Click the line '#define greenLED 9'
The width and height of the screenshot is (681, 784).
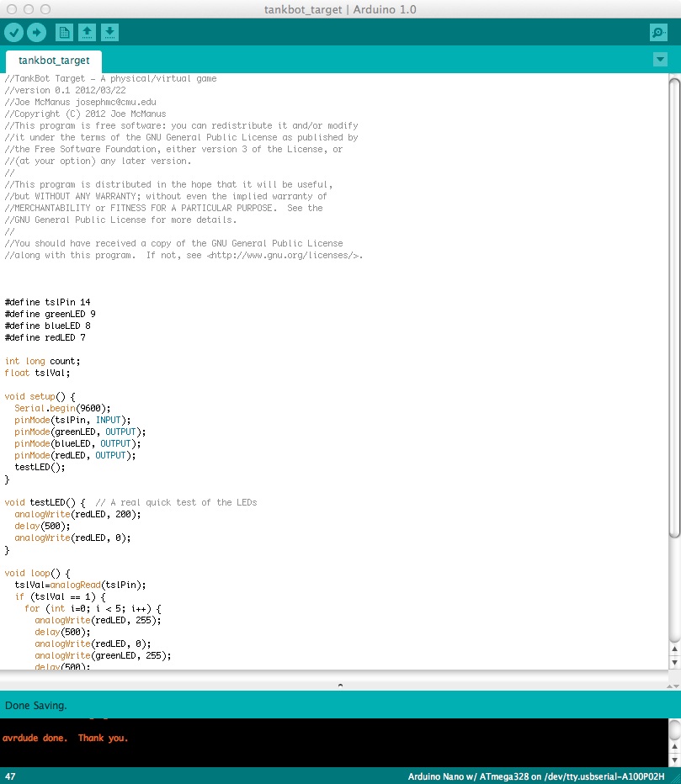50,314
